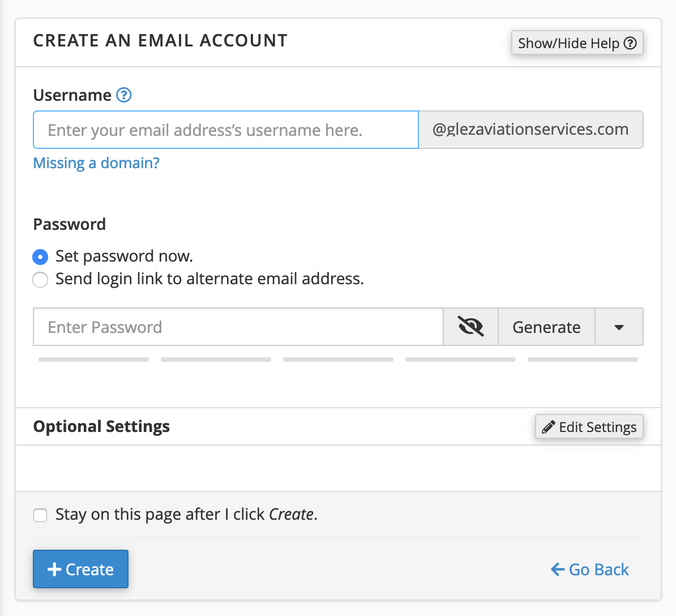Click the question mark in Show/Hide Help

click(x=630, y=43)
